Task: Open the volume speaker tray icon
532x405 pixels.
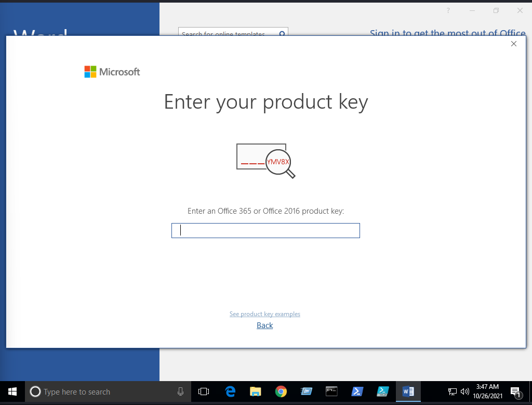Action: tap(465, 392)
